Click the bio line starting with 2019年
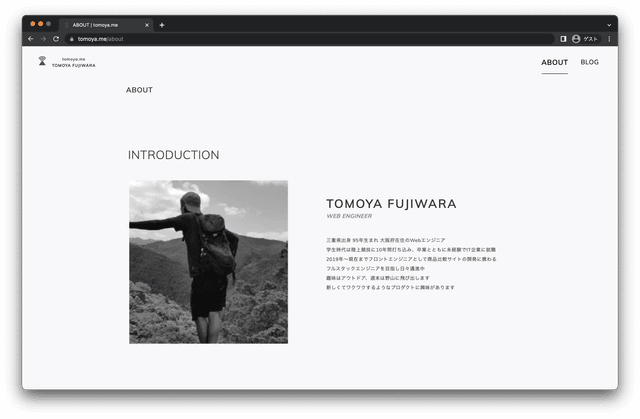 point(411,259)
